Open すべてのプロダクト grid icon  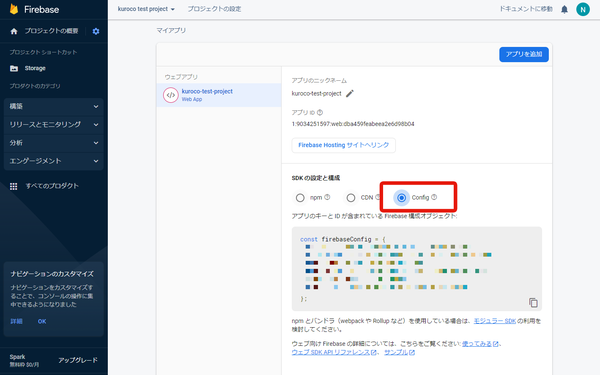[x=14, y=186]
